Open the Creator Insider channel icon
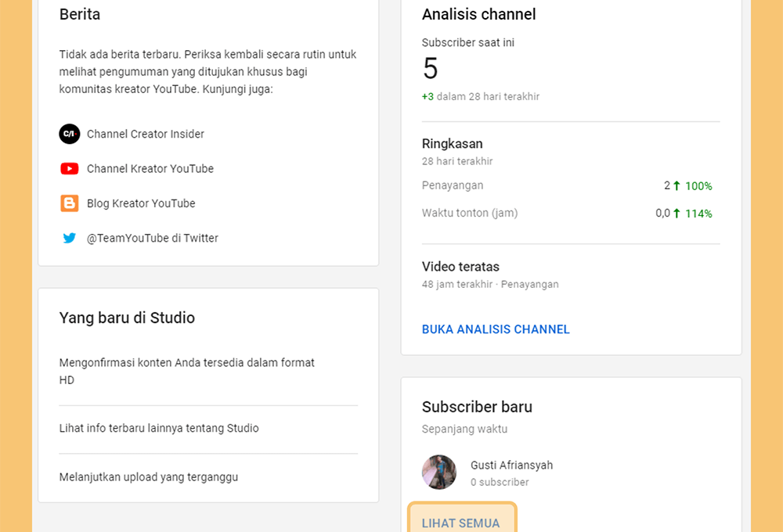Viewport: 783px width, 532px height. coord(70,134)
